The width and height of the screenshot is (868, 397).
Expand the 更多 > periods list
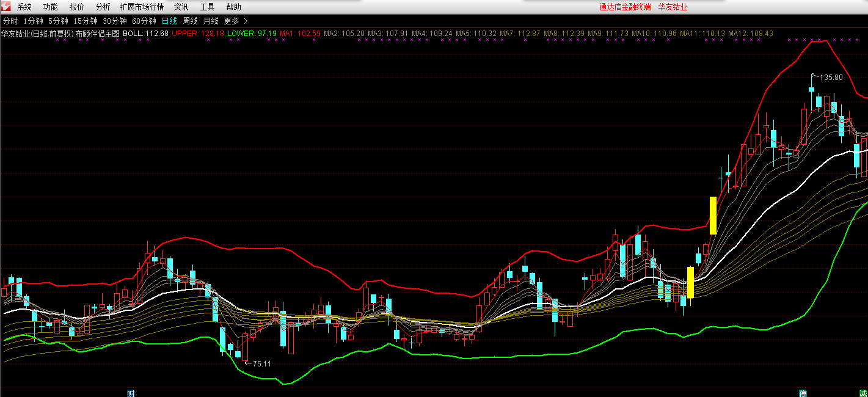point(236,21)
